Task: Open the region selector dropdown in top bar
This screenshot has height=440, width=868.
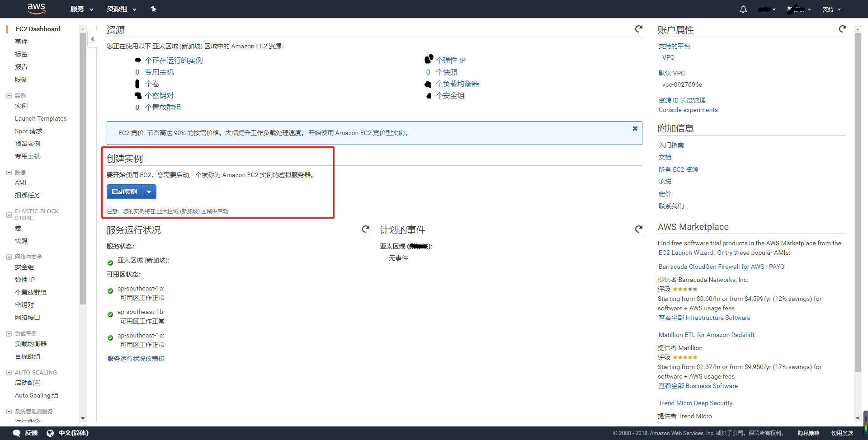Action: [799, 9]
